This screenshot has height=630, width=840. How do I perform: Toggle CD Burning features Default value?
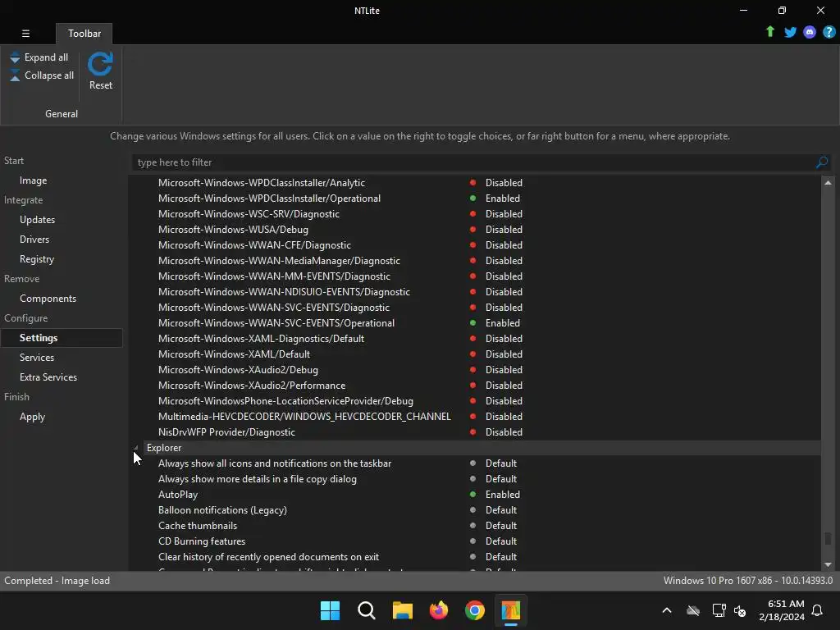pos(501,541)
